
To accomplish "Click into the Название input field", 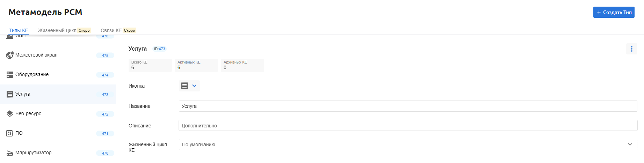I will (x=407, y=106).
